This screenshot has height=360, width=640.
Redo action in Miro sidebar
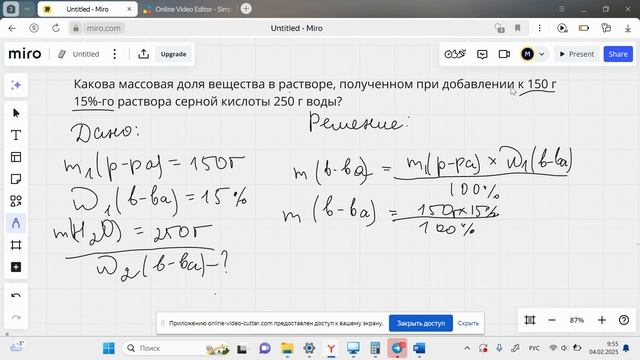pyautogui.click(x=16, y=317)
